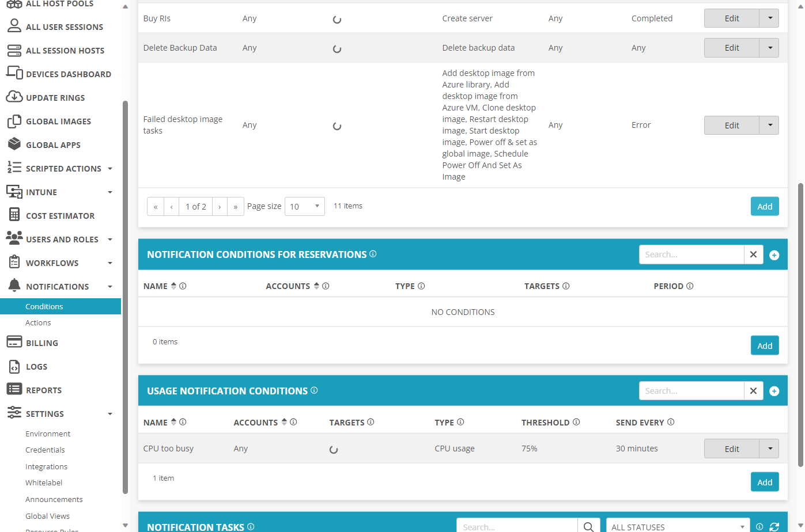Expand Scripted Actions menu
This screenshot has height=532, width=805.
coord(110,169)
